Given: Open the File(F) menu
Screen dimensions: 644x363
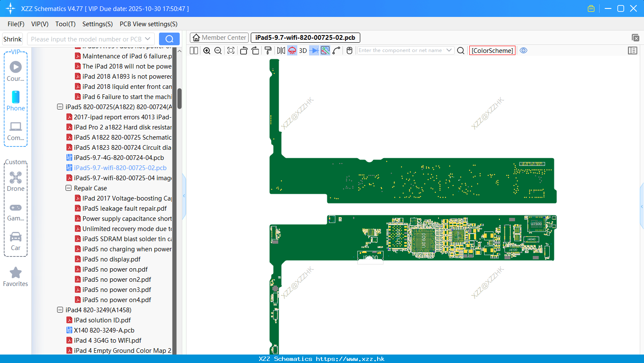Looking at the screenshot, I should [16, 24].
